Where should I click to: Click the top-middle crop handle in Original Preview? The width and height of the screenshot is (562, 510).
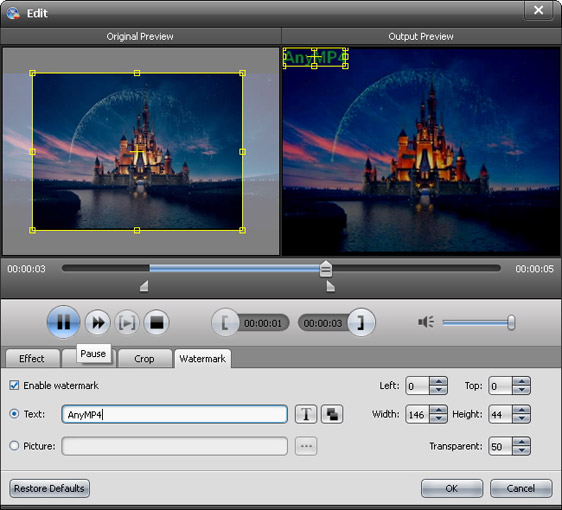[137, 73]
